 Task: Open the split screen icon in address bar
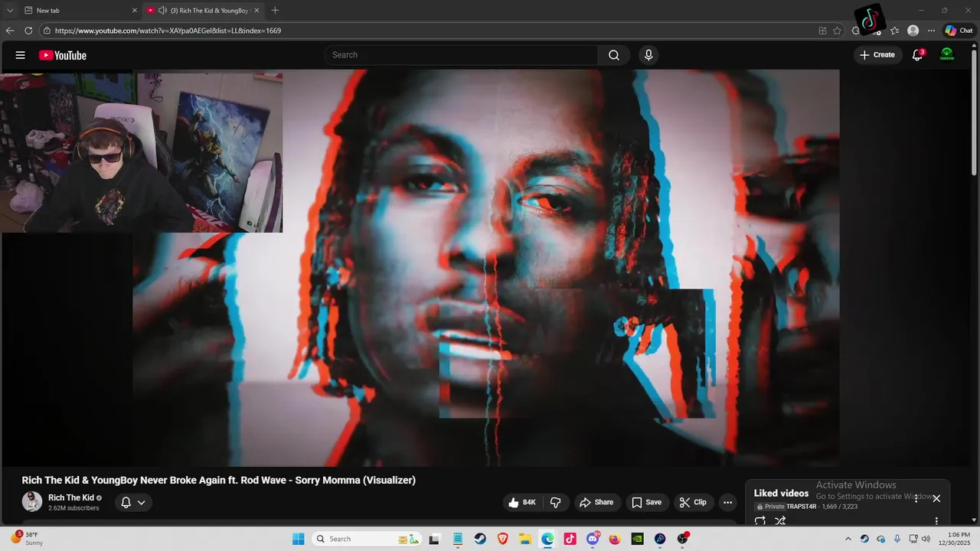coord(822,31)
